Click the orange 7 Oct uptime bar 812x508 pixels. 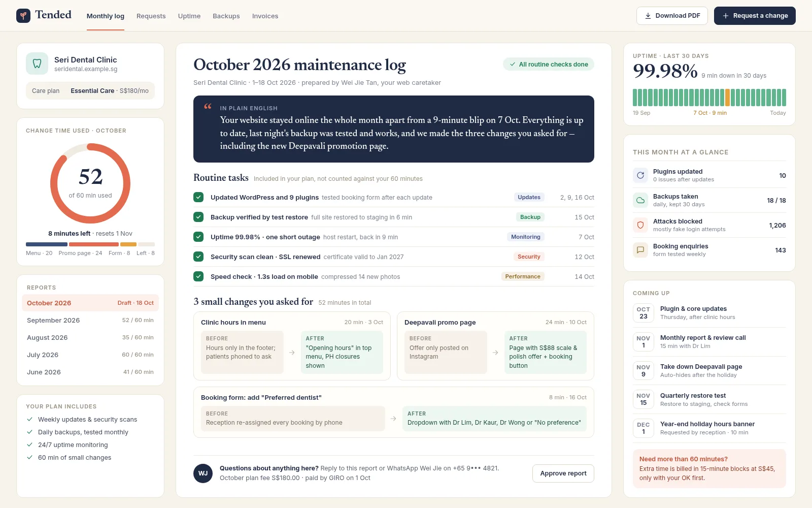coord(727,98)
